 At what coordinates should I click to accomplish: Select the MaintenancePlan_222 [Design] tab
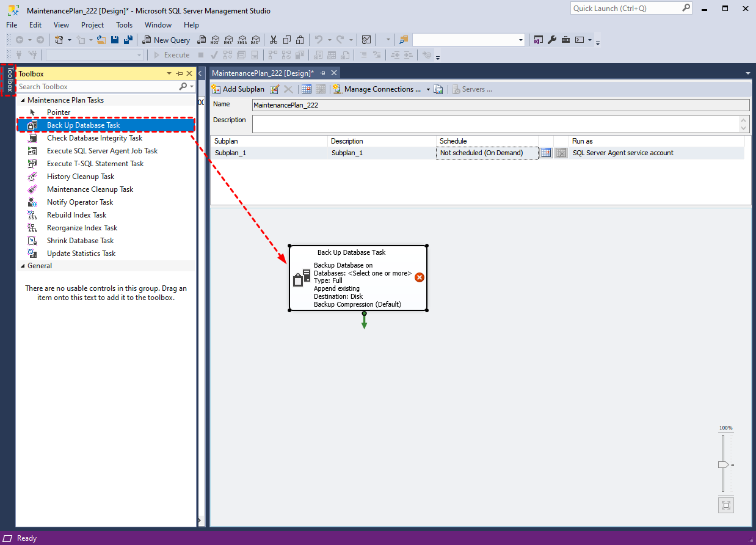point(262,73)
